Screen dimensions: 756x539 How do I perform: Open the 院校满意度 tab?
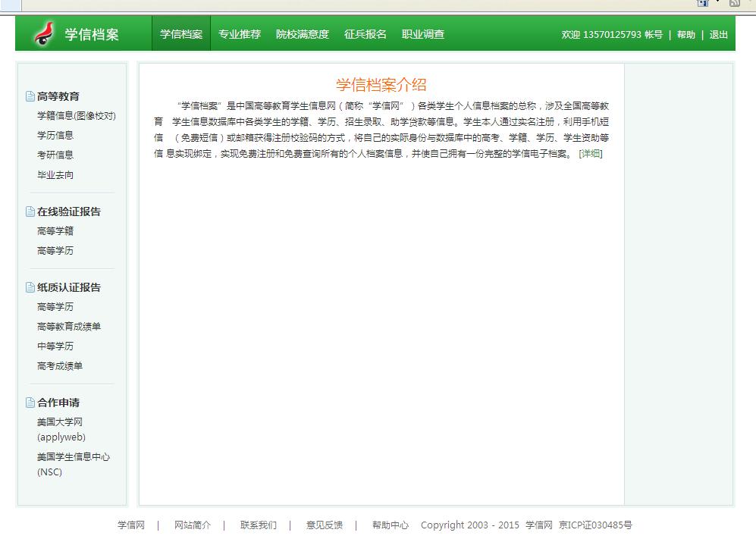(303, 34)
